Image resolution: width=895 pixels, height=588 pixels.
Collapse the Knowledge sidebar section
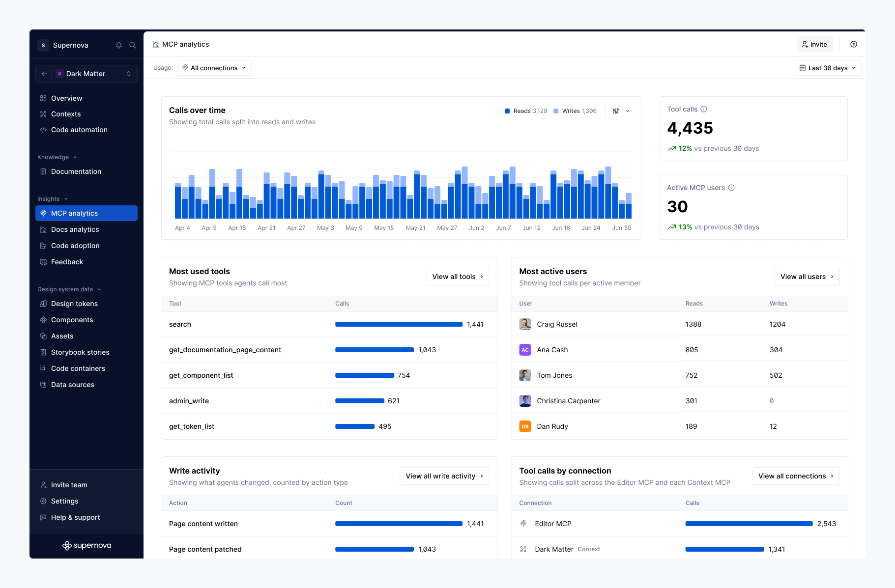(58, 157)
